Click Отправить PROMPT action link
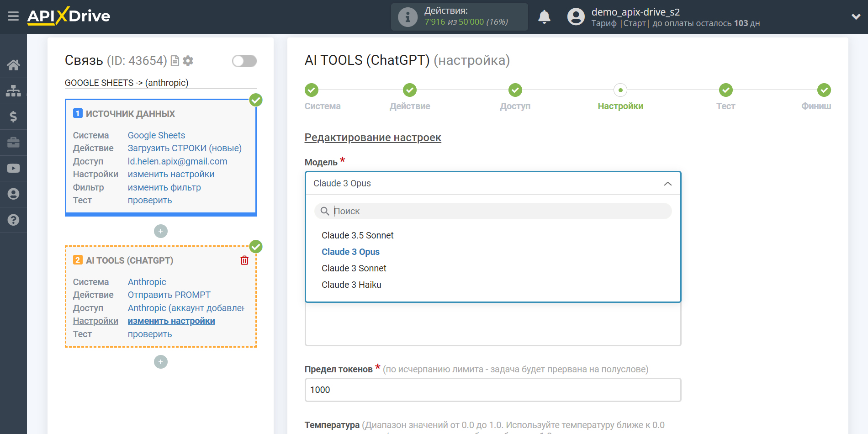Viewport: 868px width, 434px height. pos(169,295)
